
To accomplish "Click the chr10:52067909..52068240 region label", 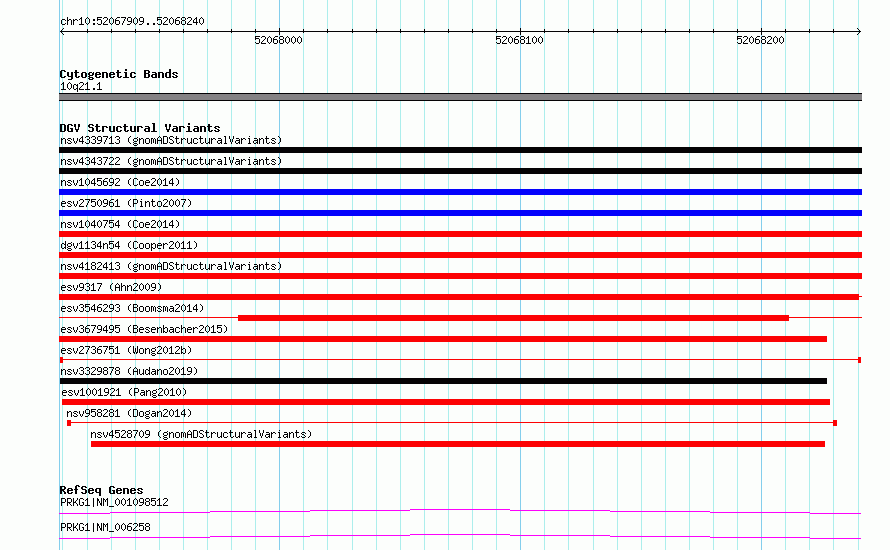I will (132, 21).
